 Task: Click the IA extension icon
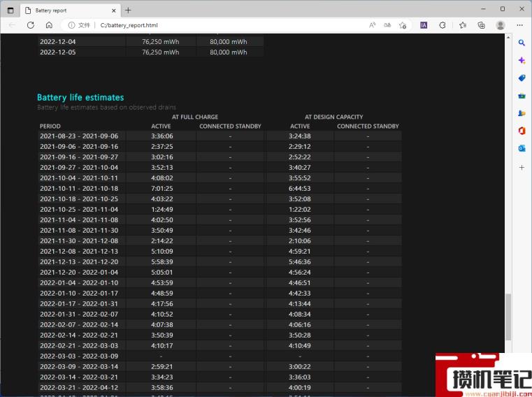(424, 25)
